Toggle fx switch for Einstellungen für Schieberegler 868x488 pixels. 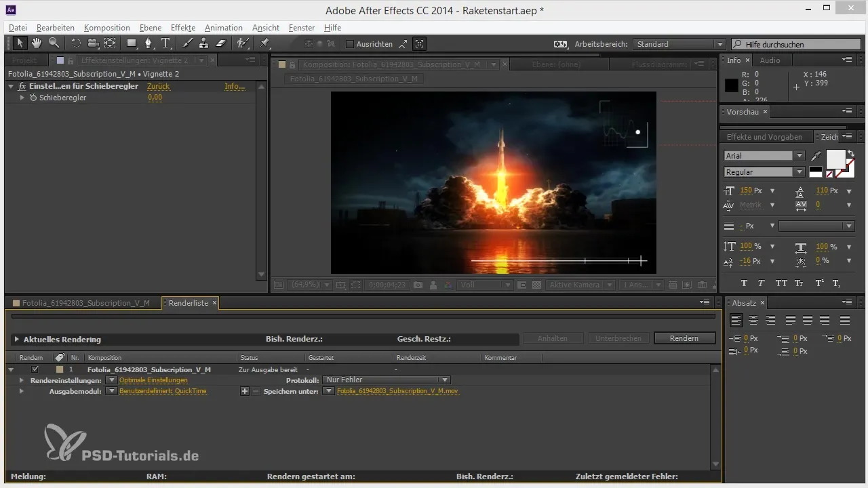(x=22, y=87)
